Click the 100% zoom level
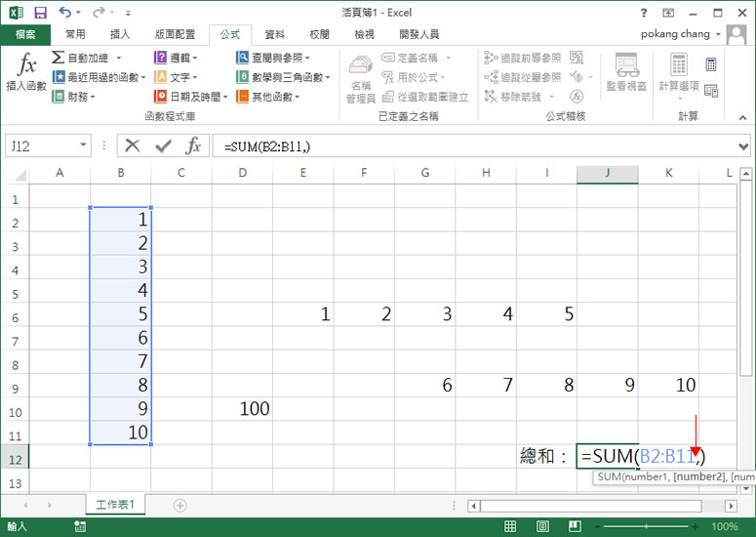 pyautogui.click(x=725, y=526)
